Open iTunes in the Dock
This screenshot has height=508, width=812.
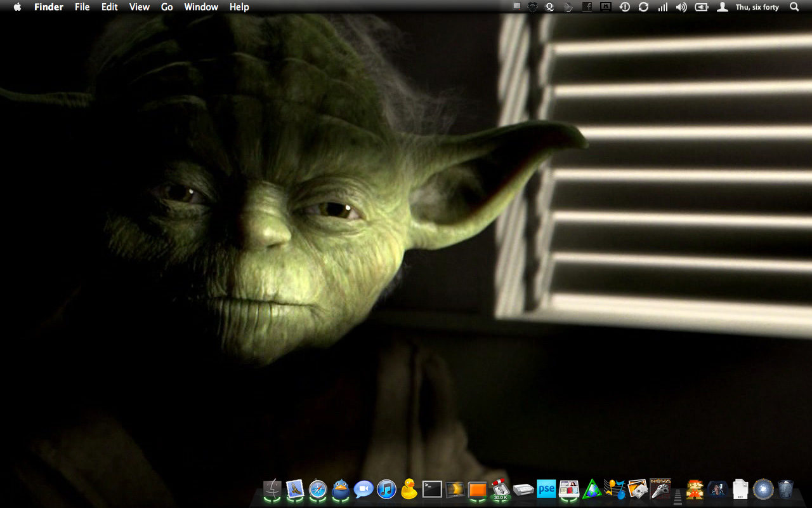[386, 489]
